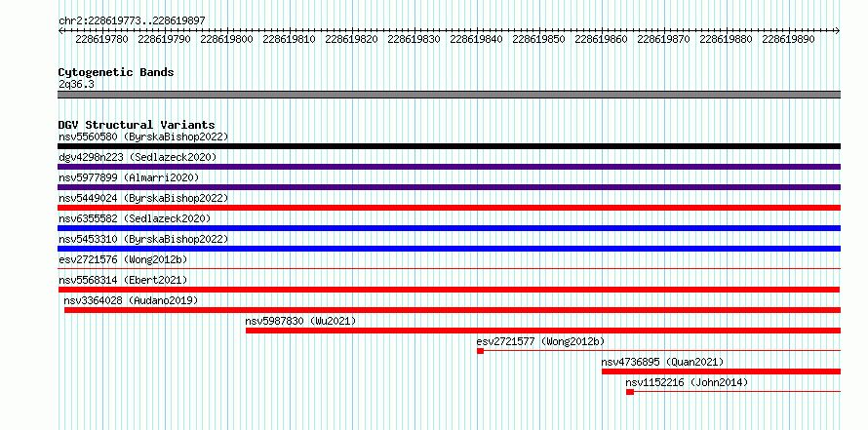The height and width of the screenshot is (430, 868).
Task: Click ruler position 228619870
Action: pos(664,39)
